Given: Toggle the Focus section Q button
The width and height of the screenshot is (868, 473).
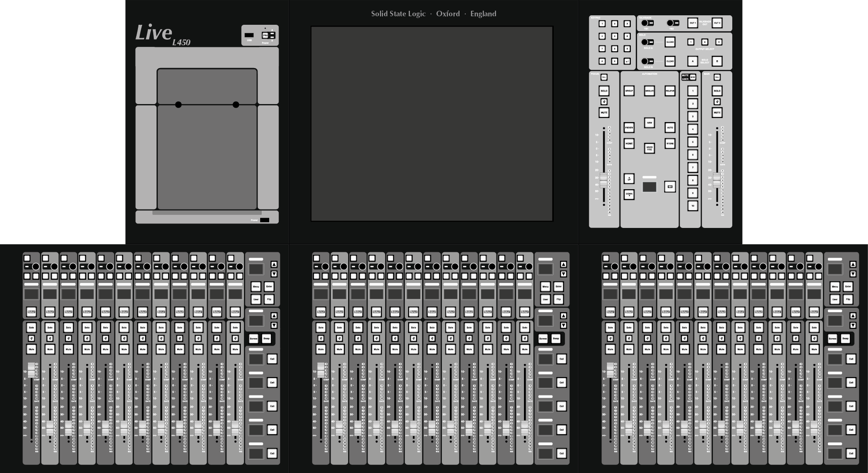Looking at the screenshot, I should (604, 102).
